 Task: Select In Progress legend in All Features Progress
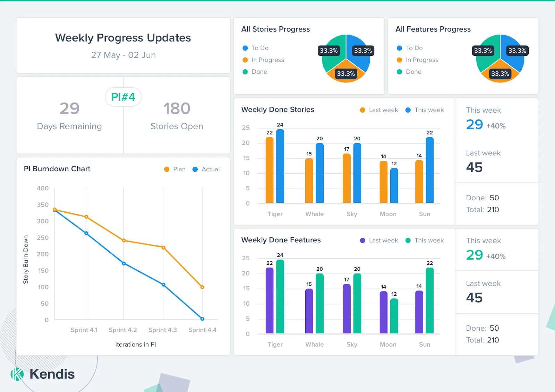click(418, 60)
